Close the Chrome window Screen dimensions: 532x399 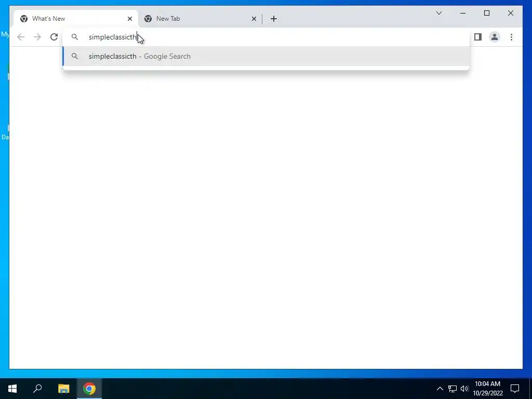tap(511, 13)
